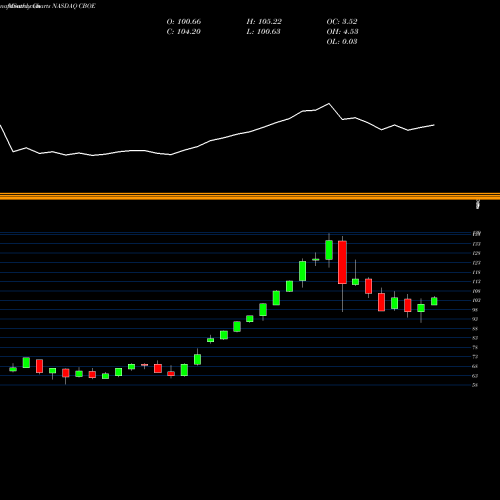The image size is (500, 500).
Task: Click the high price value H: 105.22
Action: (x=264, y=22)
